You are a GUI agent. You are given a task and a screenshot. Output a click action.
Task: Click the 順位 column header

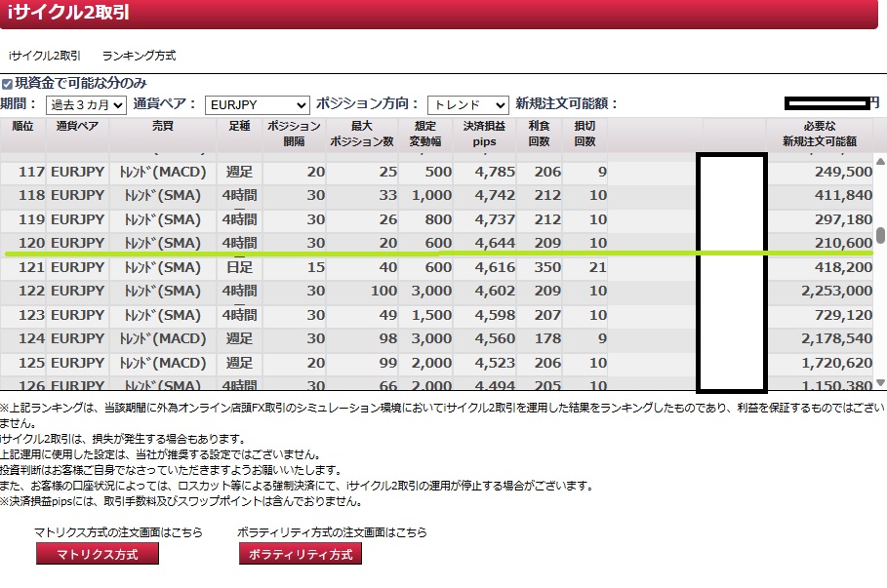coord(22,134)
